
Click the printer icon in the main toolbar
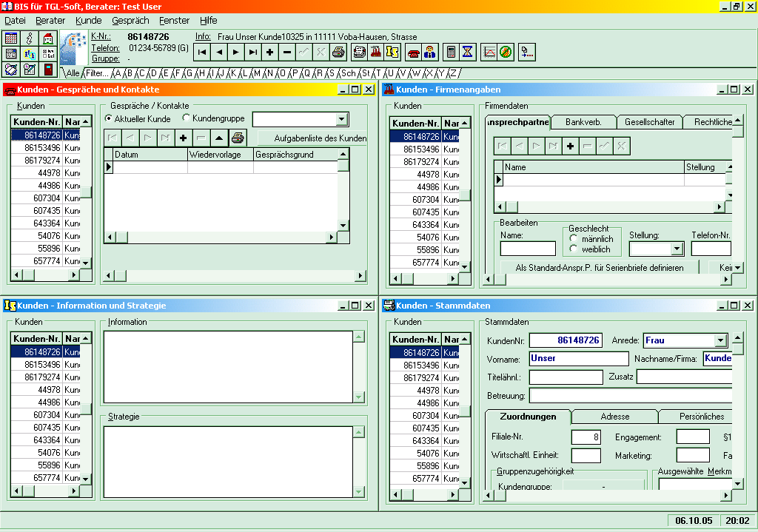(x=338, y=53)
